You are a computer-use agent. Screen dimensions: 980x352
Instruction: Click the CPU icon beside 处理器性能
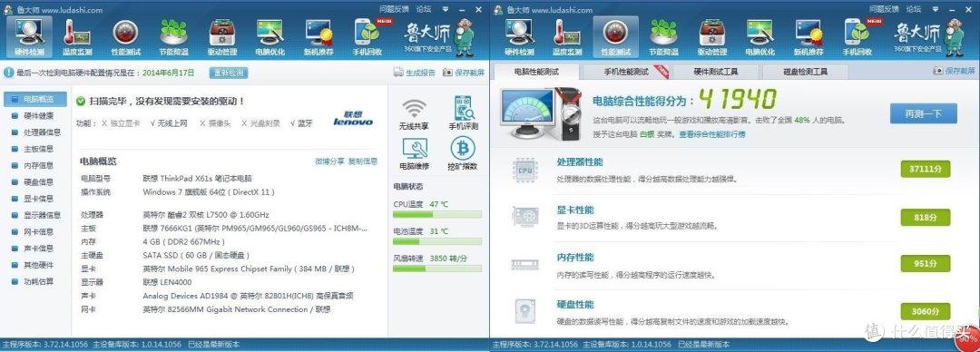pos(524,170)
